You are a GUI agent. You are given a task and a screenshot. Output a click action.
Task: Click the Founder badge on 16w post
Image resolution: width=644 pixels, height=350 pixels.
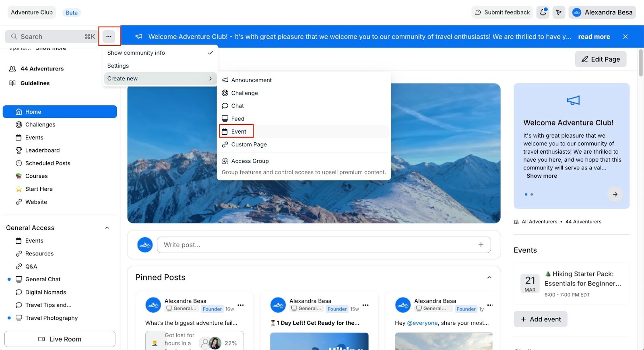click(212, 309)
